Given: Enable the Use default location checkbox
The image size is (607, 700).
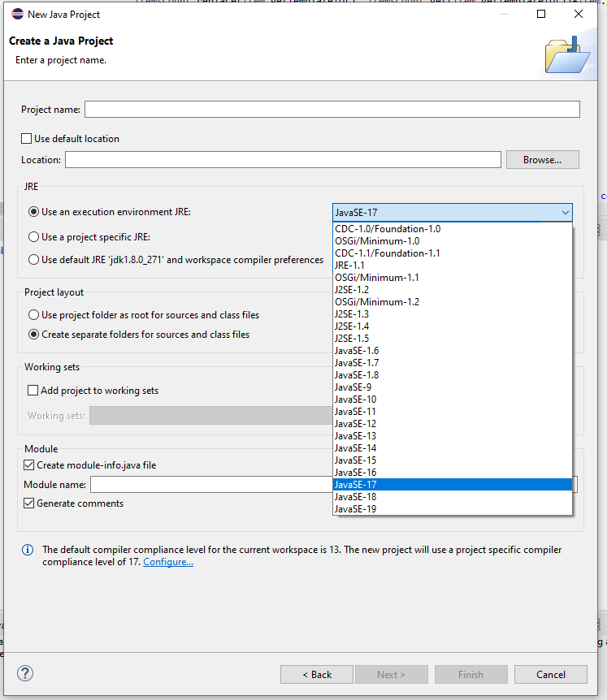Looking at the screenshot, I should (x=27, y=139).
